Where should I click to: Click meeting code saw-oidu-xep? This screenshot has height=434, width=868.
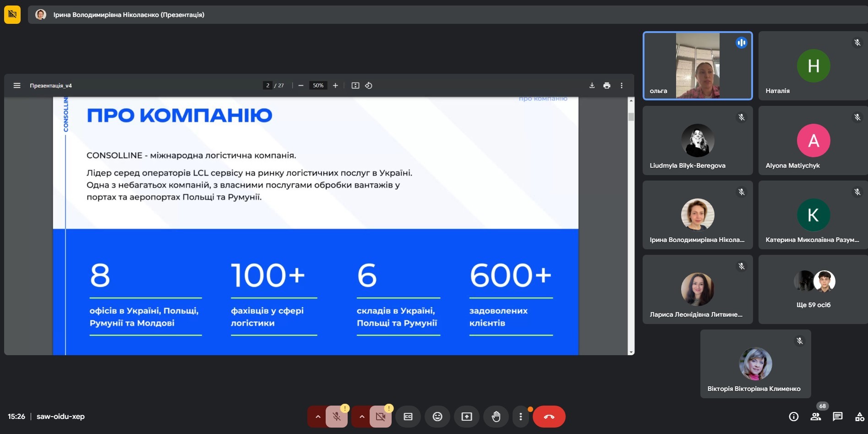[x=60, y=417]
